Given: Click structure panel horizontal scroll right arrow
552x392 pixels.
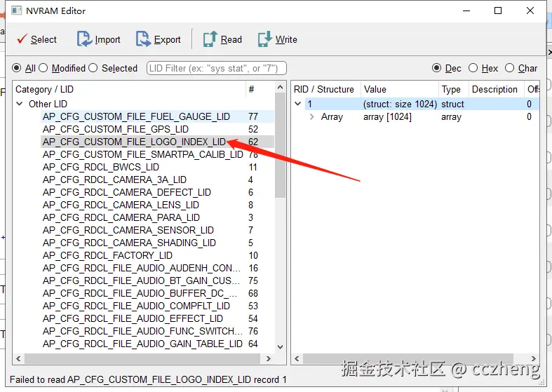Looking at the screenshot, I should point(534,359).
